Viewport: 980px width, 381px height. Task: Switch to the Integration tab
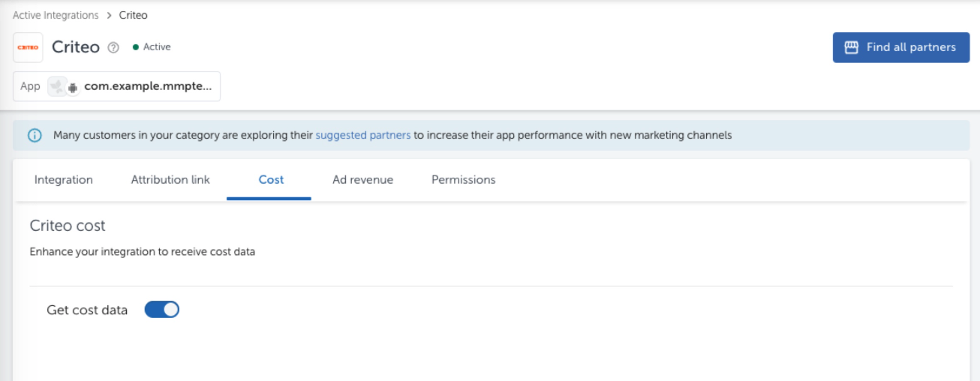[x=64, y=180]
